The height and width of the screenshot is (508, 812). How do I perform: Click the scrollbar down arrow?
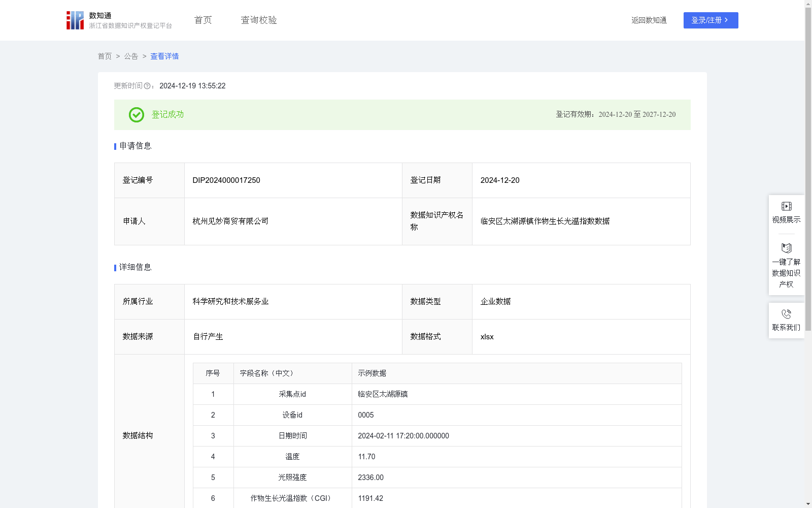click(x=808, y=504)
